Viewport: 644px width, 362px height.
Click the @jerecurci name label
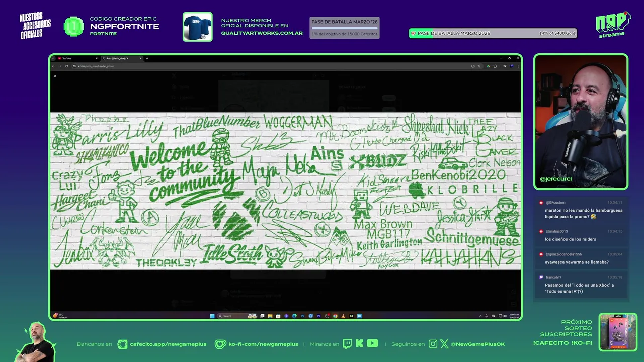[555, 179]
